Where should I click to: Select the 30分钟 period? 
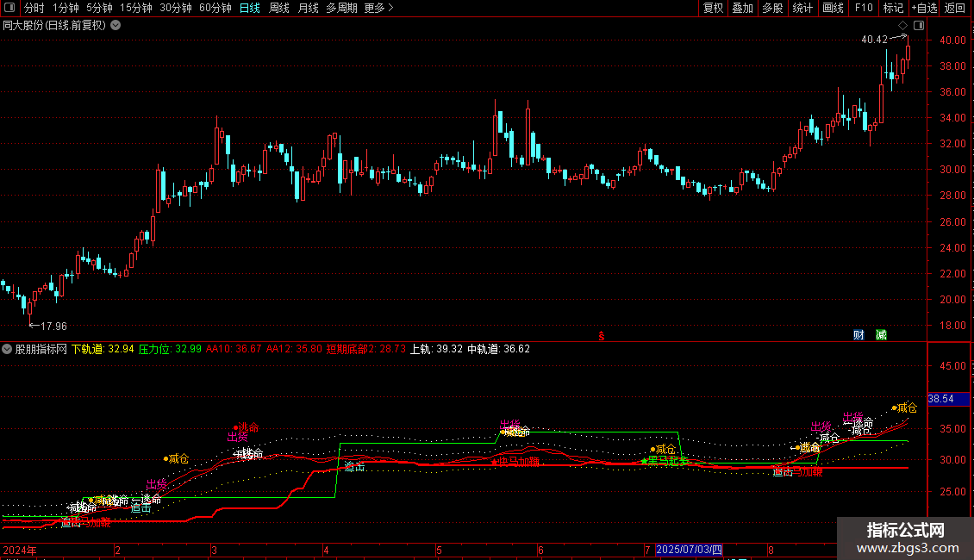tap(176, 8)
